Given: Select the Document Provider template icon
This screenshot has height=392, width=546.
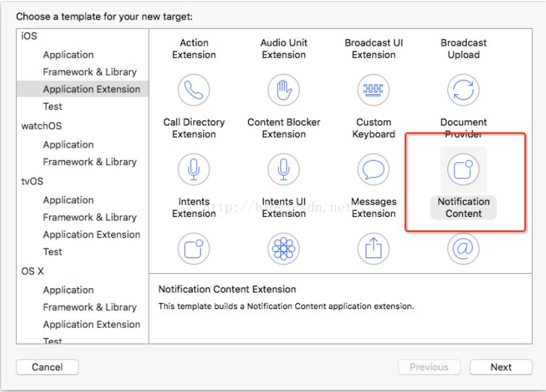Looking at the screenshot, I should (463, 90).
